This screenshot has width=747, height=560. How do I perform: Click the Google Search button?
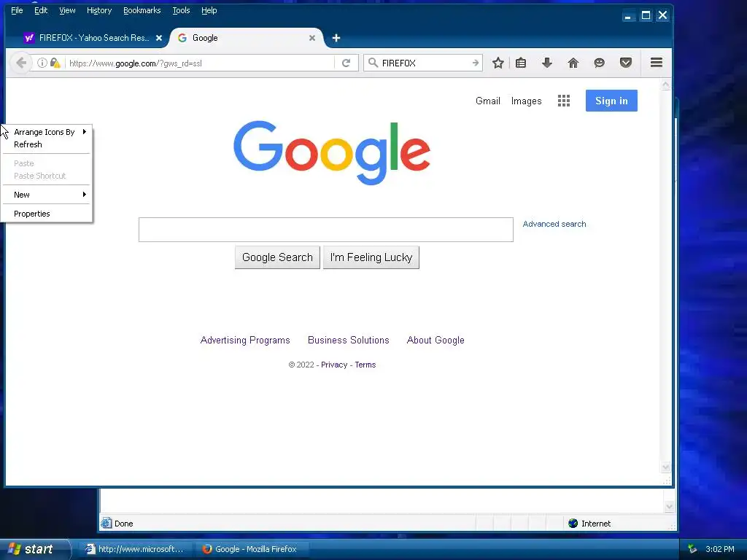pos(277,257)
